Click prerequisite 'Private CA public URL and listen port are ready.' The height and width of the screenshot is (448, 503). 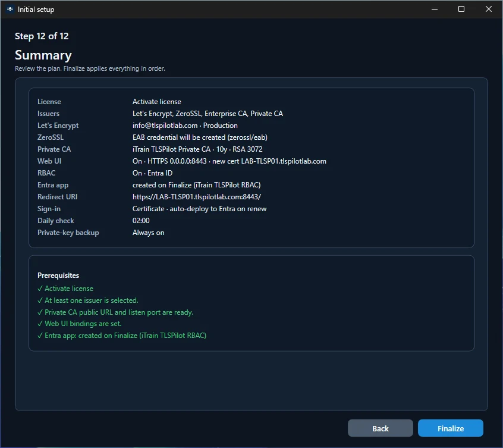[115, 312]
